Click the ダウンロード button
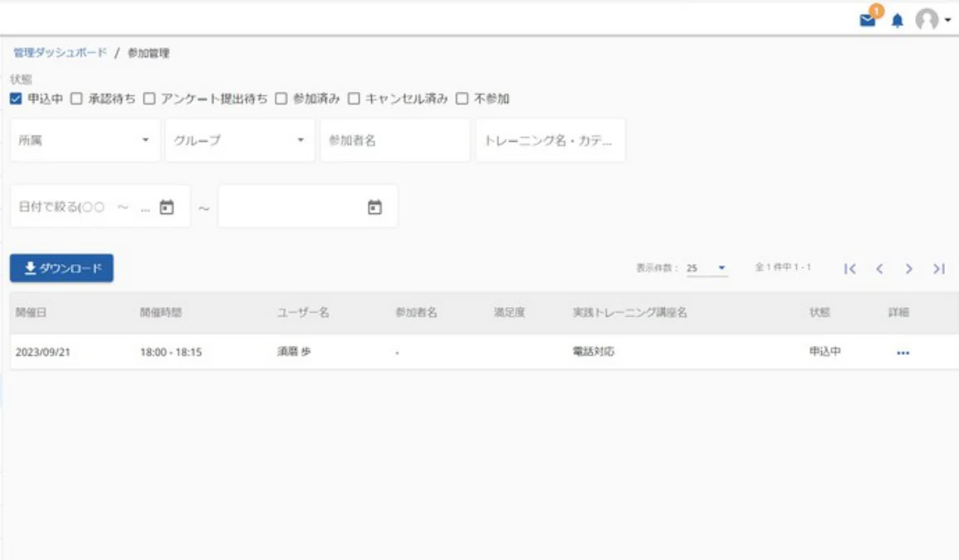This screenshot has width=959, height=560. (61, 268)
